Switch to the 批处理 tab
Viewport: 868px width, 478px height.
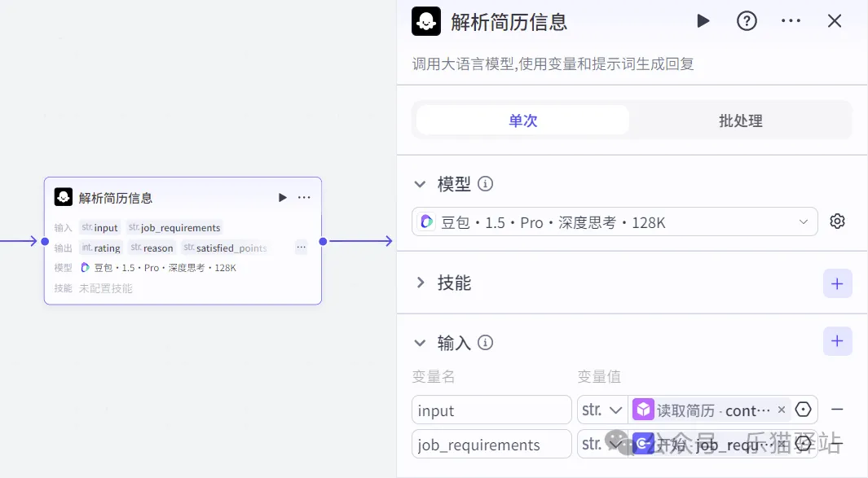tap(740, 121)
